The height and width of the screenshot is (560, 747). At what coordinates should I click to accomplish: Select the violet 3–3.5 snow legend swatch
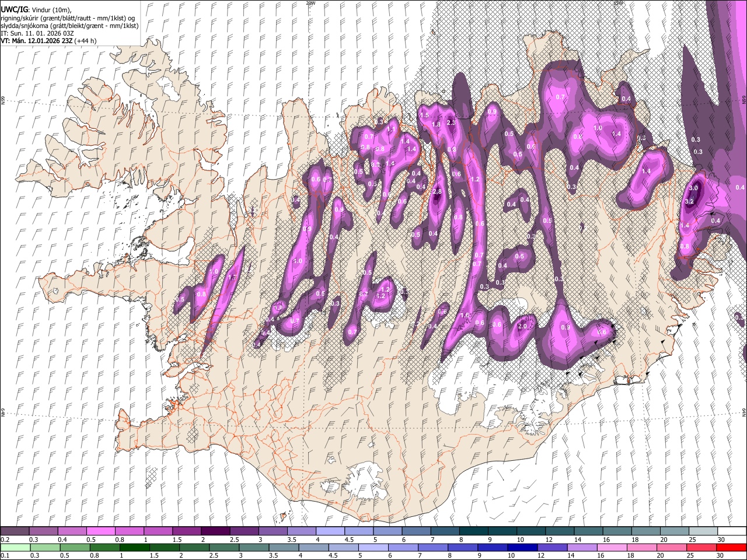coord(273,531)
